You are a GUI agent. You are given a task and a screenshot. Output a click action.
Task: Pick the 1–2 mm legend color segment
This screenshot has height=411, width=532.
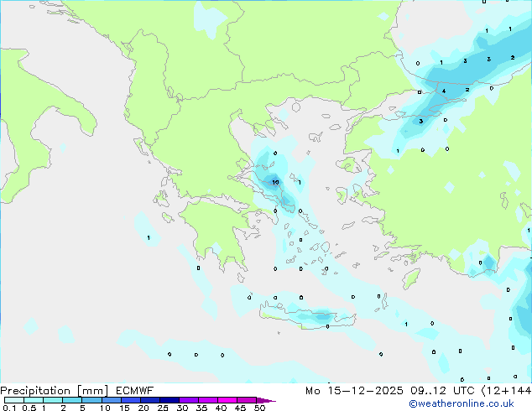pos(53,400)
